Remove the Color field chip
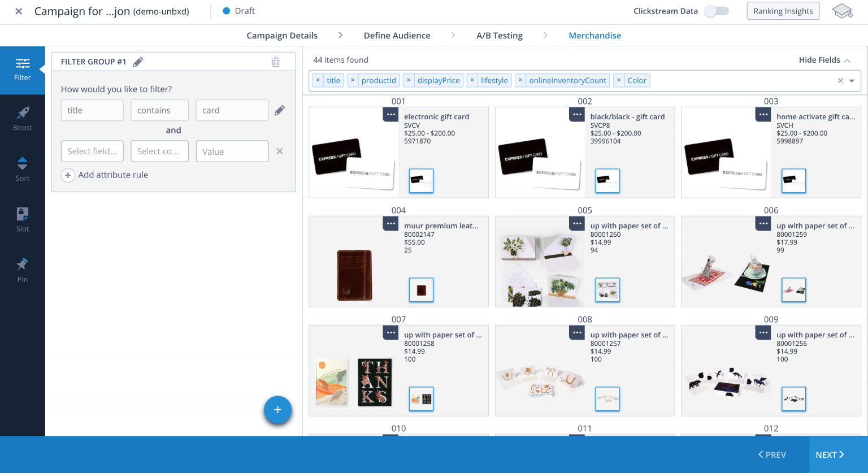 619,80
